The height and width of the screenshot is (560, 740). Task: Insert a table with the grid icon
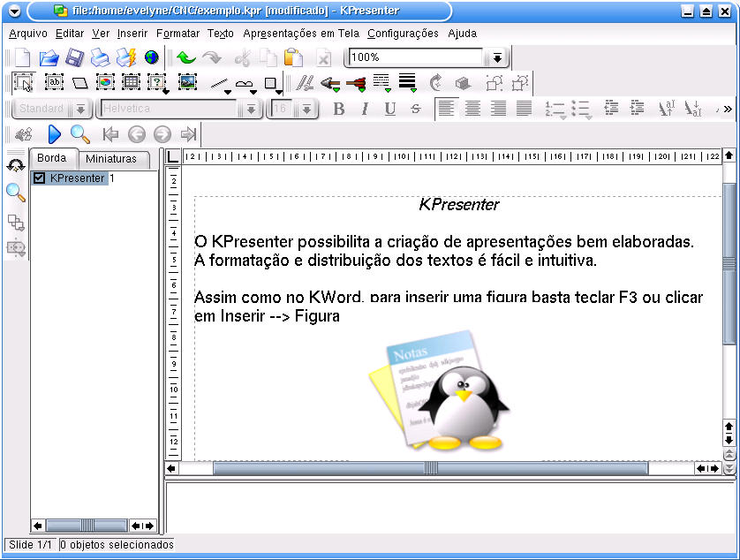(131, 82)
